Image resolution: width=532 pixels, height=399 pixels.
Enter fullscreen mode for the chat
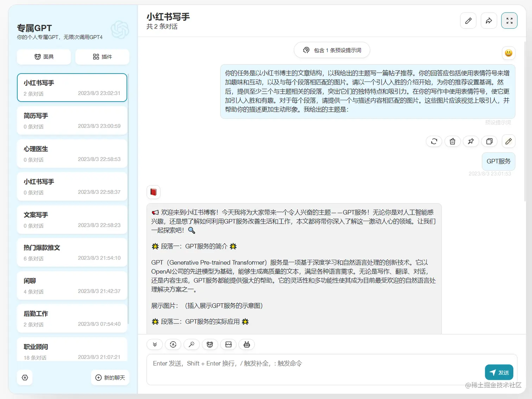pos(509,20)
